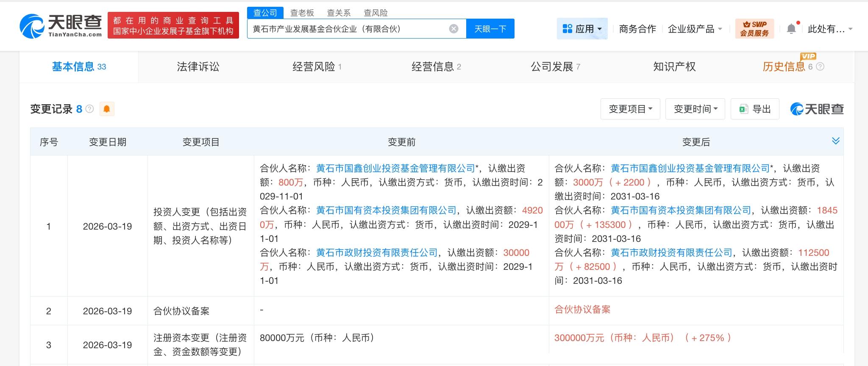
Task: Click the 变更记录 section title
Action: point(51,109)
